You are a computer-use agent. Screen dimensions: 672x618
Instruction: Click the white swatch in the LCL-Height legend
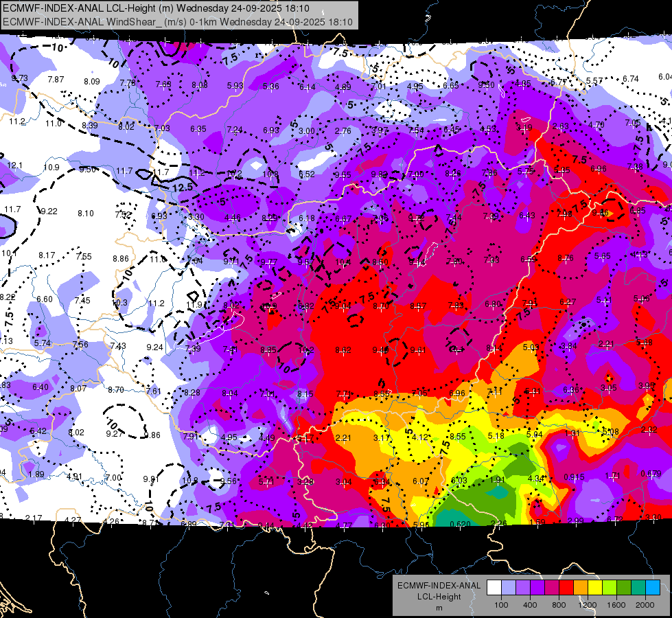pos(494,588)
